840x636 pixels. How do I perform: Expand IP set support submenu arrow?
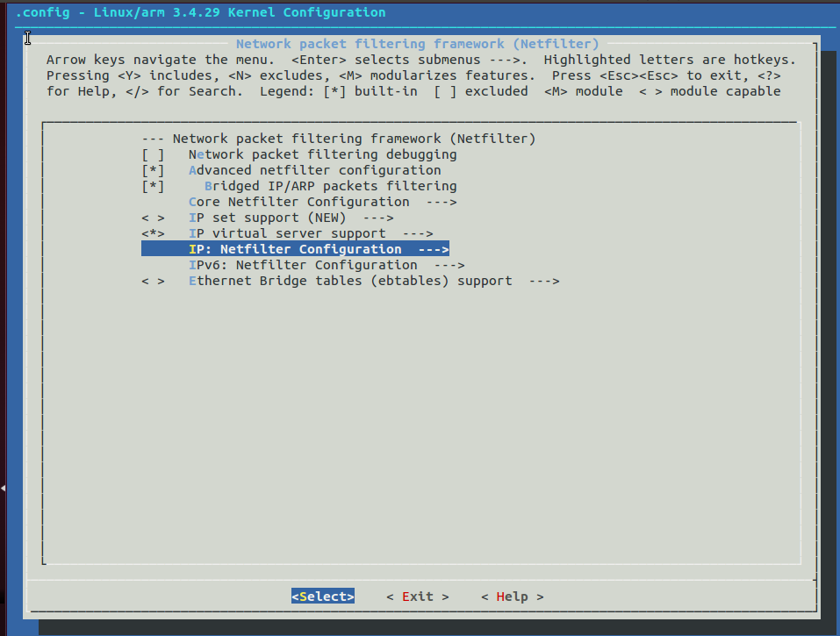click(378, 218)
